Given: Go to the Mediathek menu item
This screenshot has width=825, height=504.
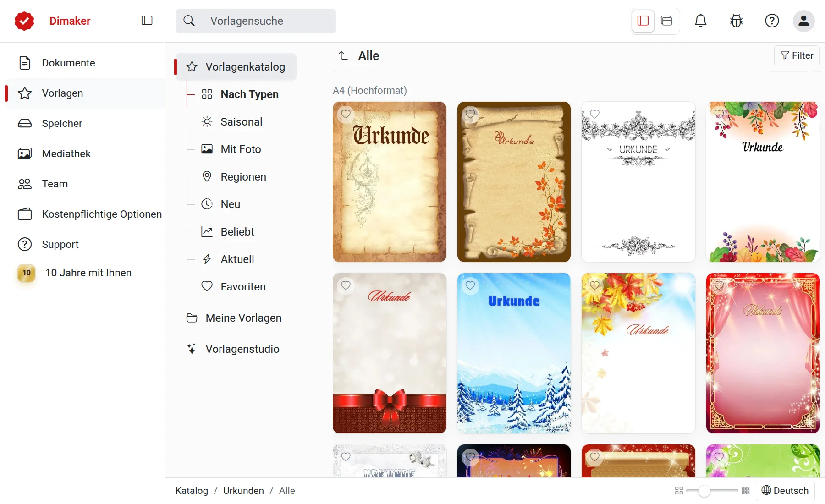Looking at the screenshot, I should pyautogui.click(x=66, y=153).
